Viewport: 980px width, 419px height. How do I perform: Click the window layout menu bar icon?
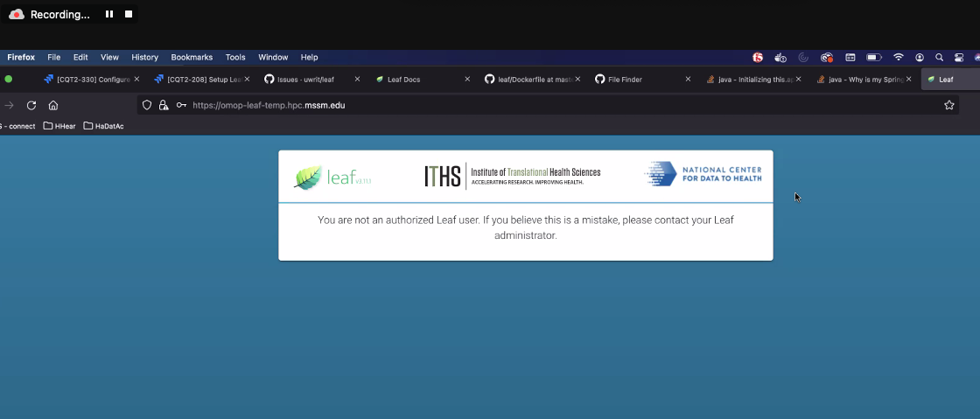point(850,58)
